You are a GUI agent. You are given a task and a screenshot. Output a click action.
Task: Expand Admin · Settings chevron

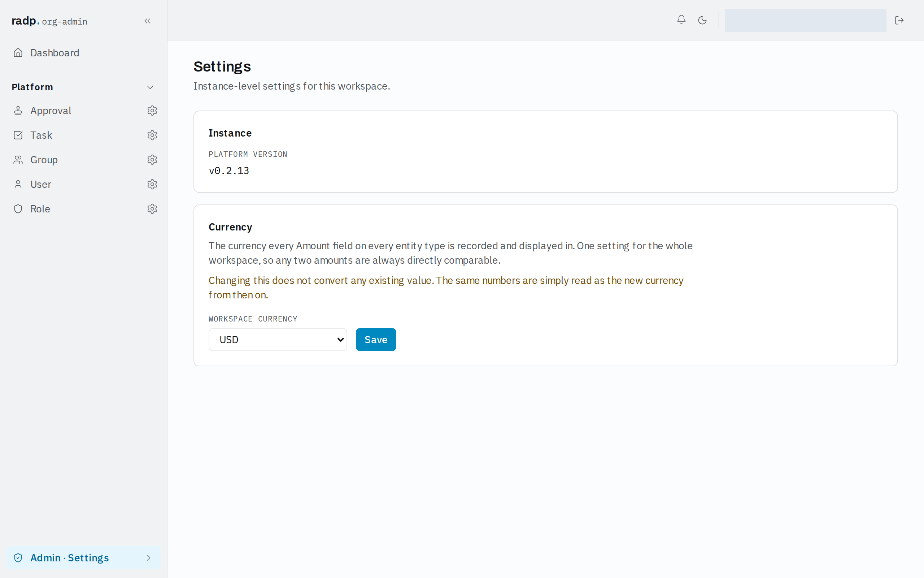click(x=149, y=558)
